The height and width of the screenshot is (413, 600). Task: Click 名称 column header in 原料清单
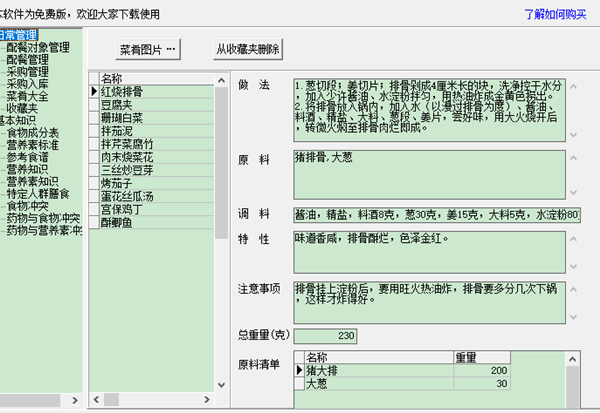[379, 357]
